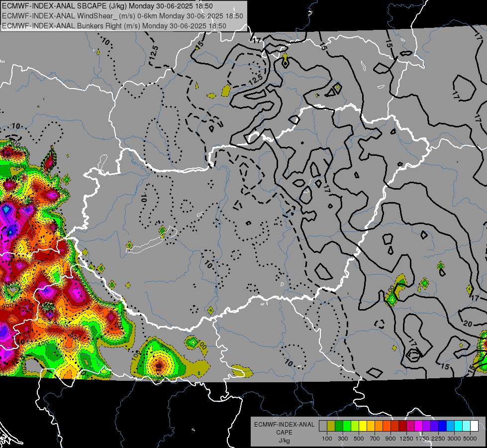Screen dimensions: 487x448
Task: Click the 700 value under the legend
Action: point(375,439)
